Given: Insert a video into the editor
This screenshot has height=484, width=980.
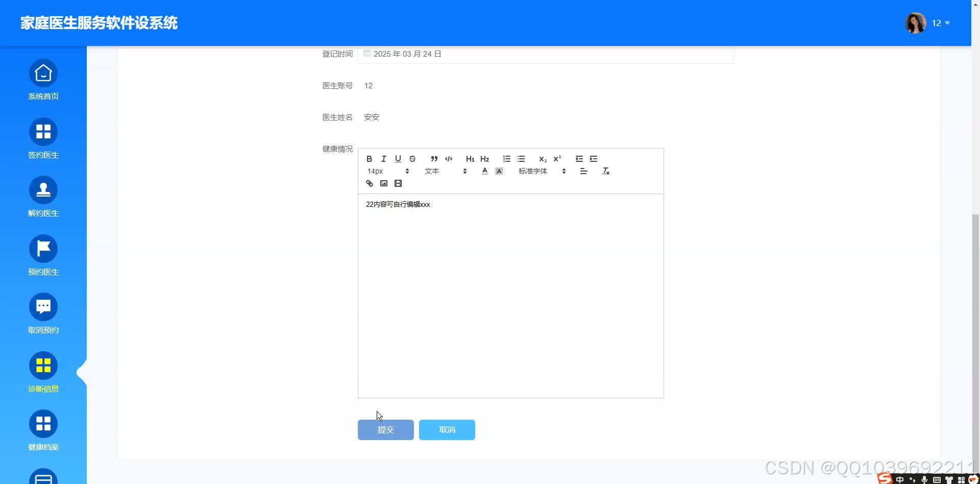Looking at the screenshot, I should (398, 183).
